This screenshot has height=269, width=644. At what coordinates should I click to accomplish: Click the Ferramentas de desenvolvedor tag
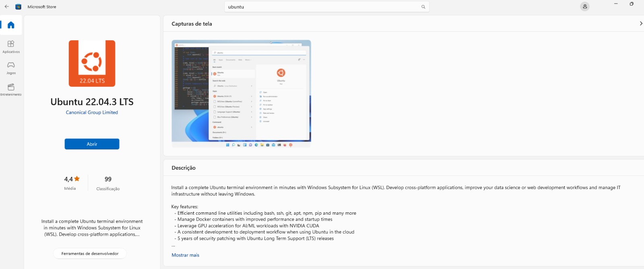tap(90, 254)
